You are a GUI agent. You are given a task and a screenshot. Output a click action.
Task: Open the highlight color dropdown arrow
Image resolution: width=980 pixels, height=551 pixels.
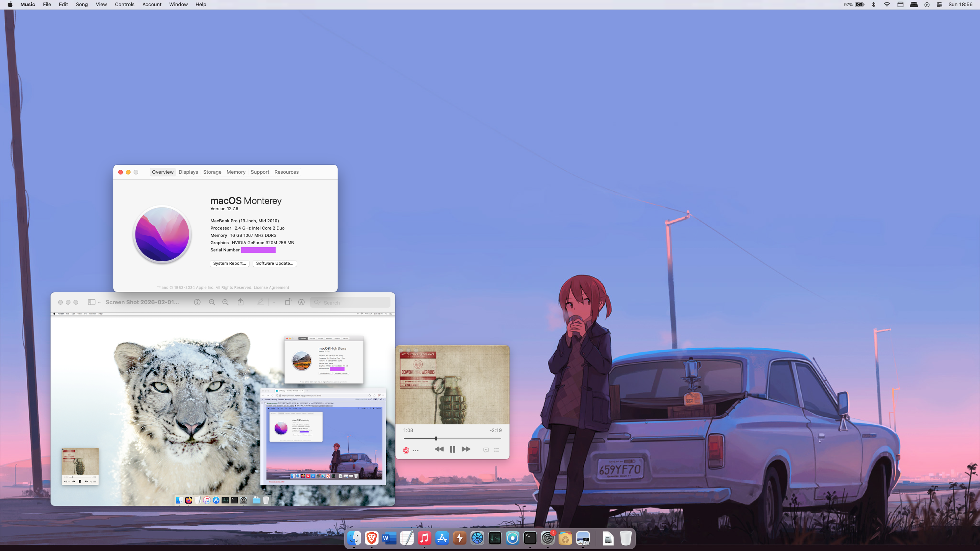tap(274, 302)
